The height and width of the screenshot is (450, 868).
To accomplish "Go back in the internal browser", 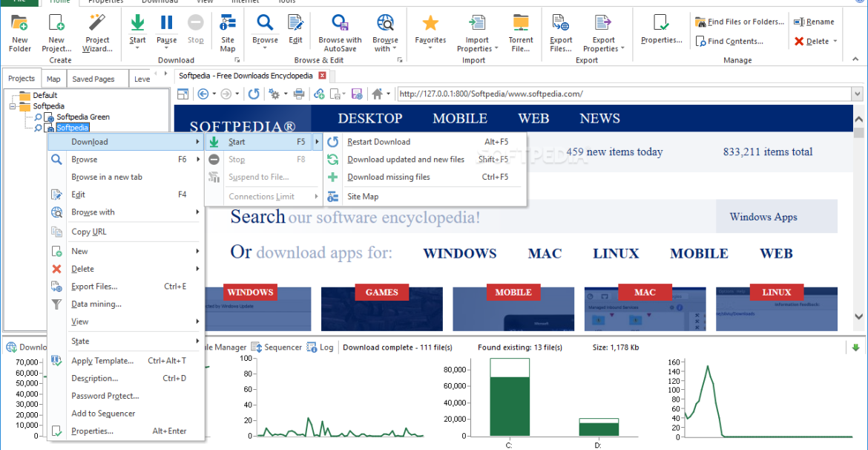I will tap(203, 94).
